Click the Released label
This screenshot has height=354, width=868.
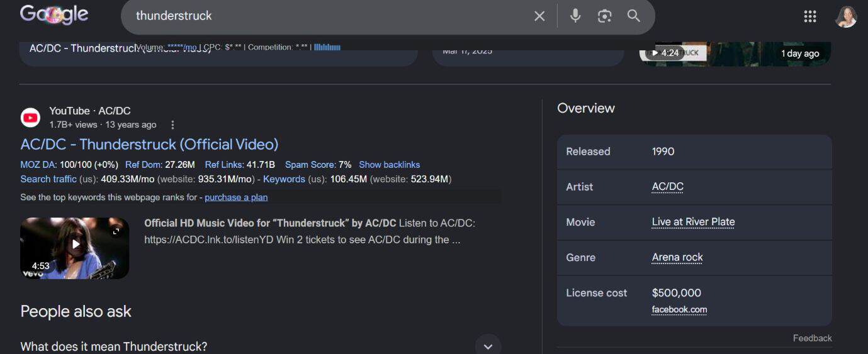coord(588,152)
